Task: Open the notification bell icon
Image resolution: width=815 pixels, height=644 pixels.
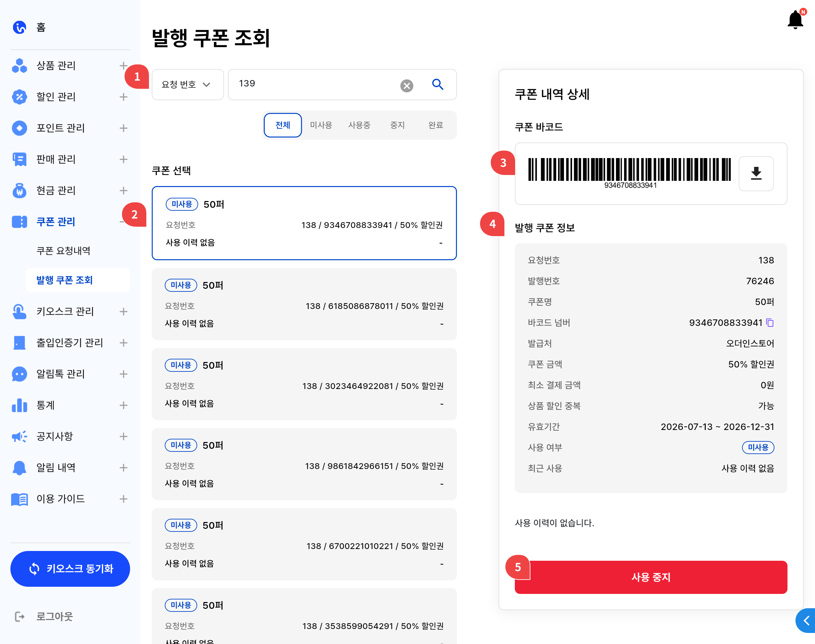Action: [x=795, y=19]
